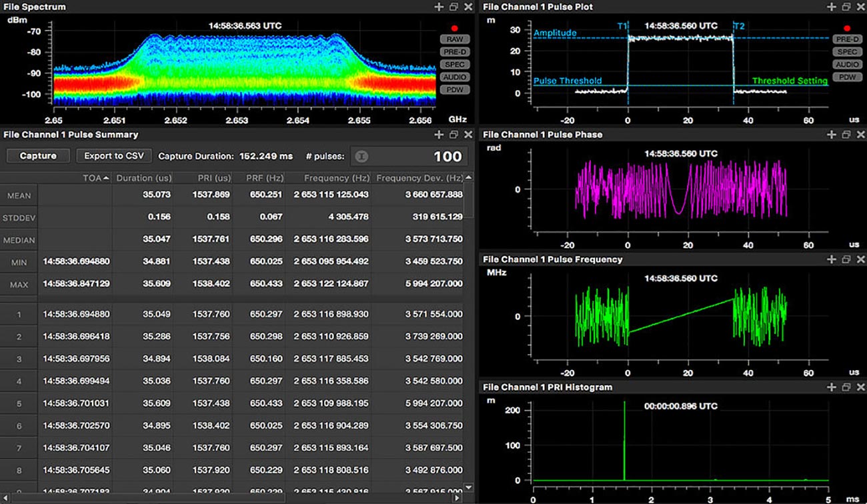Select pulse row number 1

pyautogui.click(x=232, y=314)
